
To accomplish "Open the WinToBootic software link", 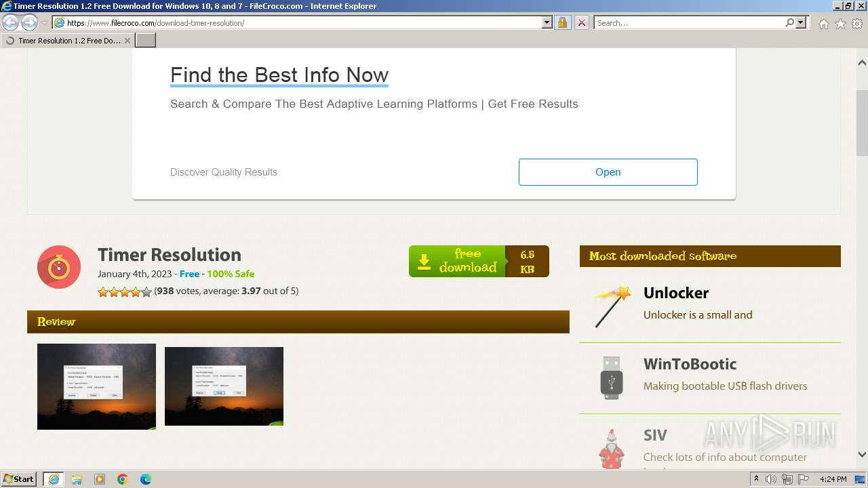I will [x=690, y=364].
